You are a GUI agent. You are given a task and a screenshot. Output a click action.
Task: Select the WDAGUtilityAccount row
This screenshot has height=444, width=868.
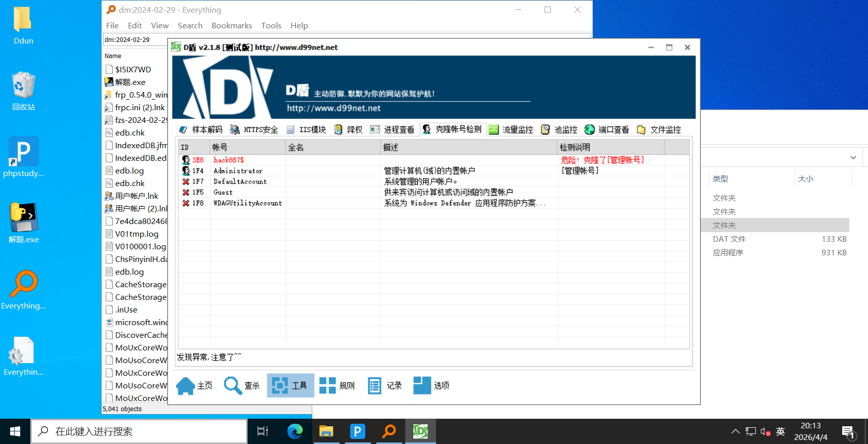click(x=434, y=203)
